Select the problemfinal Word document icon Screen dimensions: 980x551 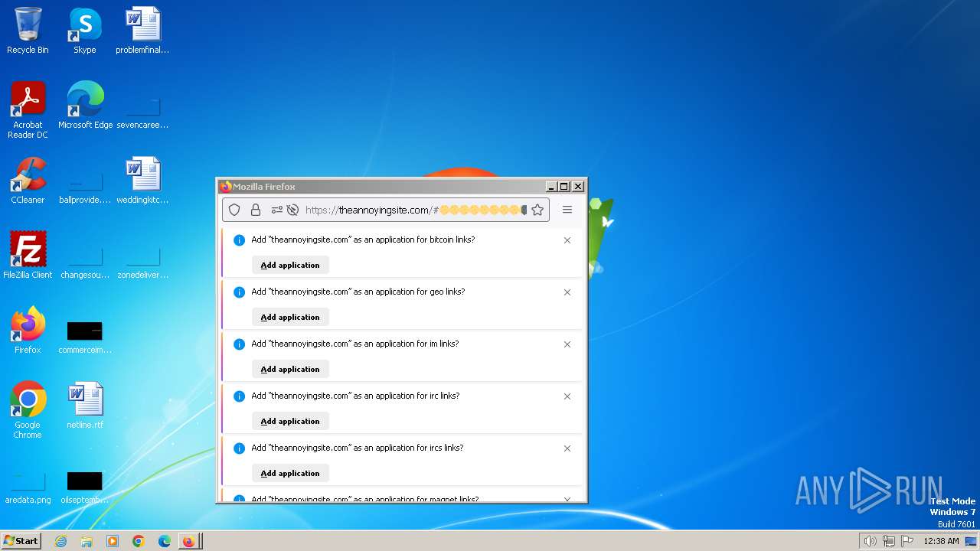pyautogui.click(x=142, y=31)
